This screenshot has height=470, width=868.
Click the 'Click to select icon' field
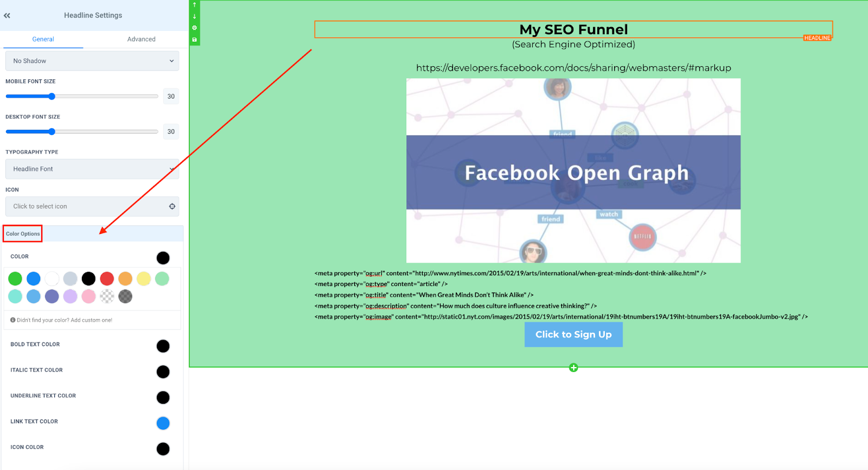click(x=92, y=206)
